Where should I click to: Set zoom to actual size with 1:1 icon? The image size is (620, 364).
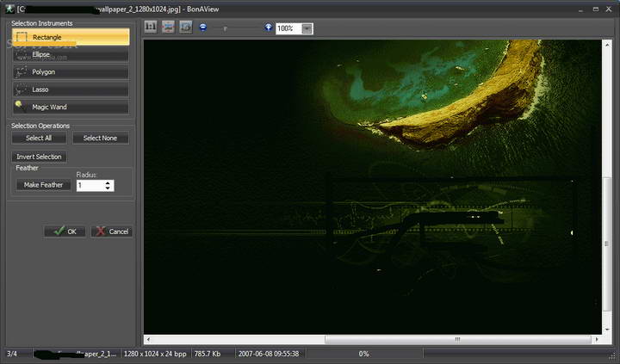pos(150,27)
